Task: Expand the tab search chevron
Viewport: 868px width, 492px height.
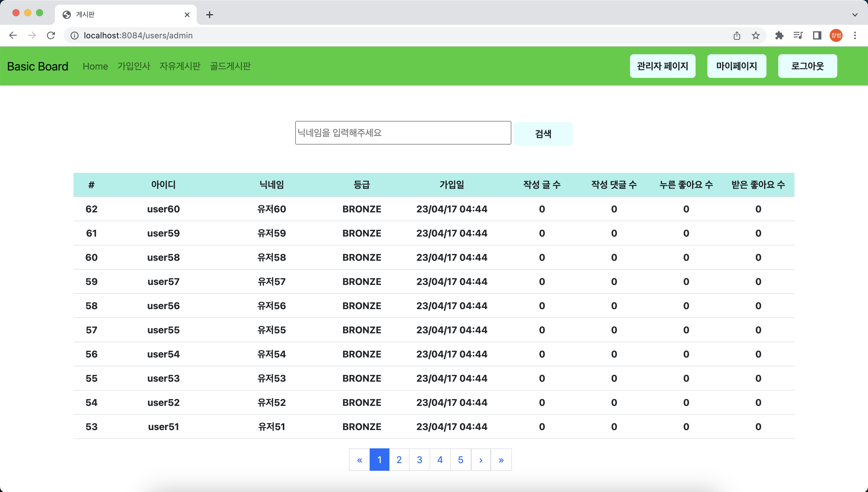Action: 855,14
